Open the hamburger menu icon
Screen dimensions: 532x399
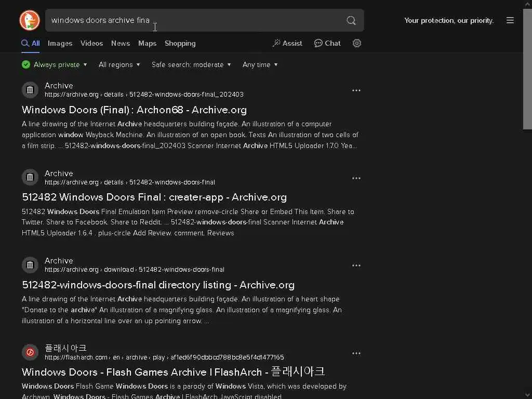point(510,20)
